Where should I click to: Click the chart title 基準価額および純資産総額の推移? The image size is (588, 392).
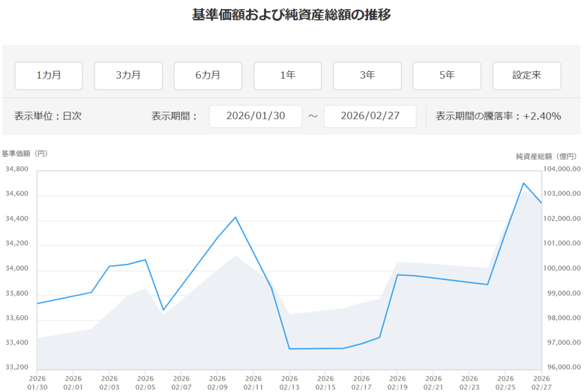292,16
